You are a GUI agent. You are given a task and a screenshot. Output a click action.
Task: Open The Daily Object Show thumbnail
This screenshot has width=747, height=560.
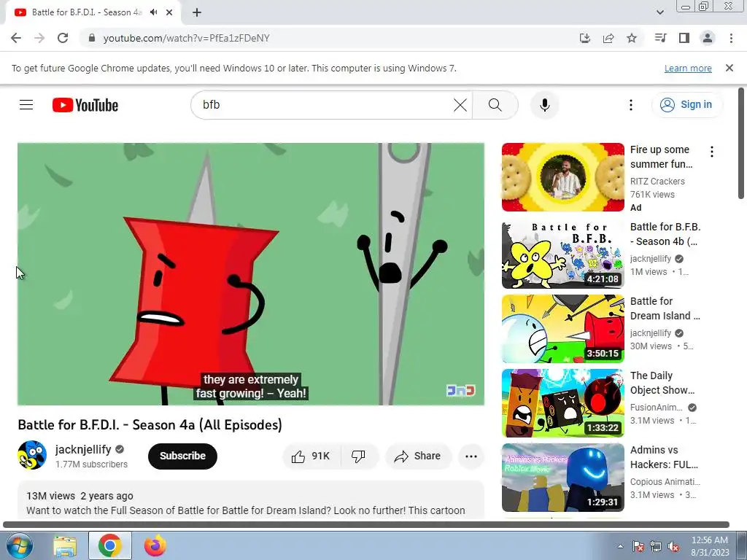(x=562, y=402)
